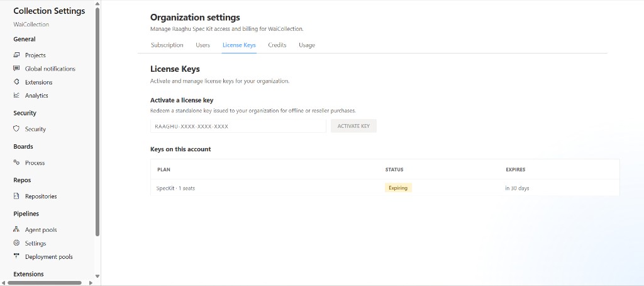Click the Collection Settings title
Image resolution: width=644 pixels, height=286 pixels.
coord(49,11)
